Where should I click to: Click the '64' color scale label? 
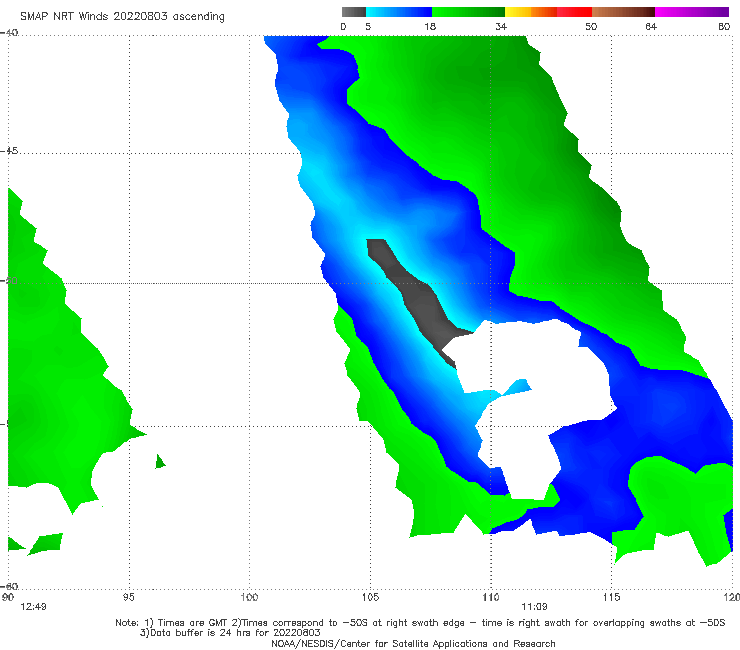point(651,26)
